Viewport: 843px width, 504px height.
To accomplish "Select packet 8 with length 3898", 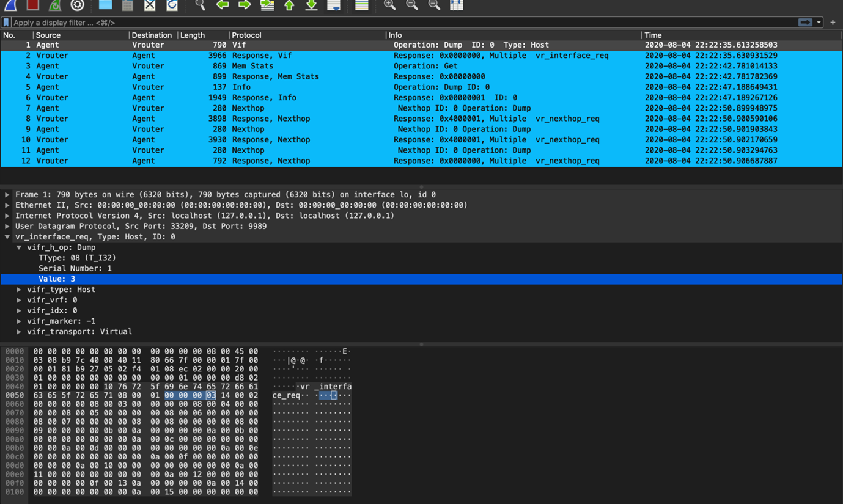I will click(421, 119).
